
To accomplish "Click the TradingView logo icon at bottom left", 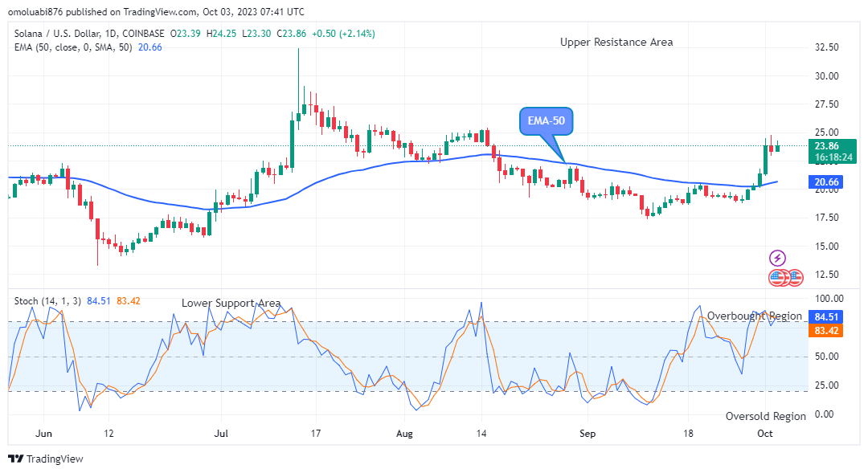I will pyautogui.click(x=15, y=459).
